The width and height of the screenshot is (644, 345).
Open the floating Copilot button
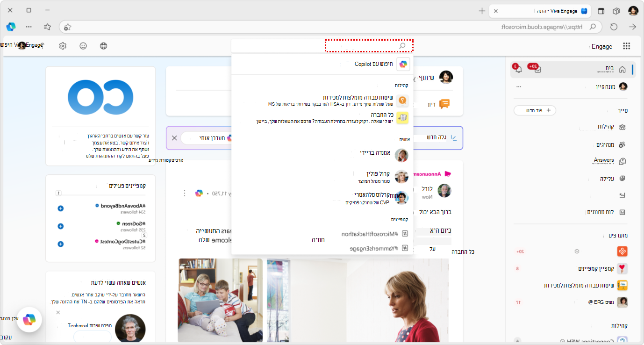29,319
